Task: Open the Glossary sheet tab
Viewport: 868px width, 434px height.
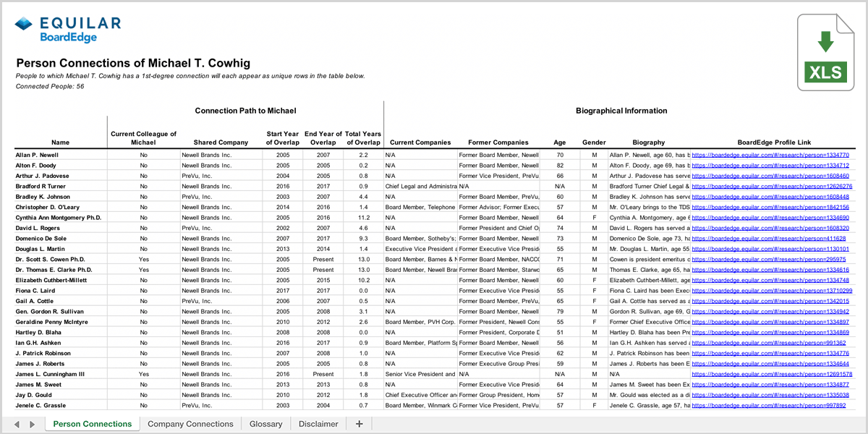Action: [x=265, y=424]
